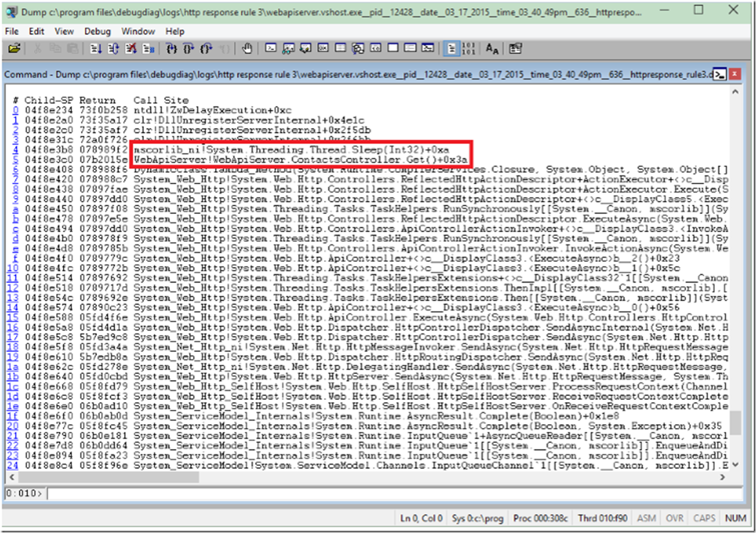
Task: Click the NUM status bar indicator
Action: (x=736, y=518)
